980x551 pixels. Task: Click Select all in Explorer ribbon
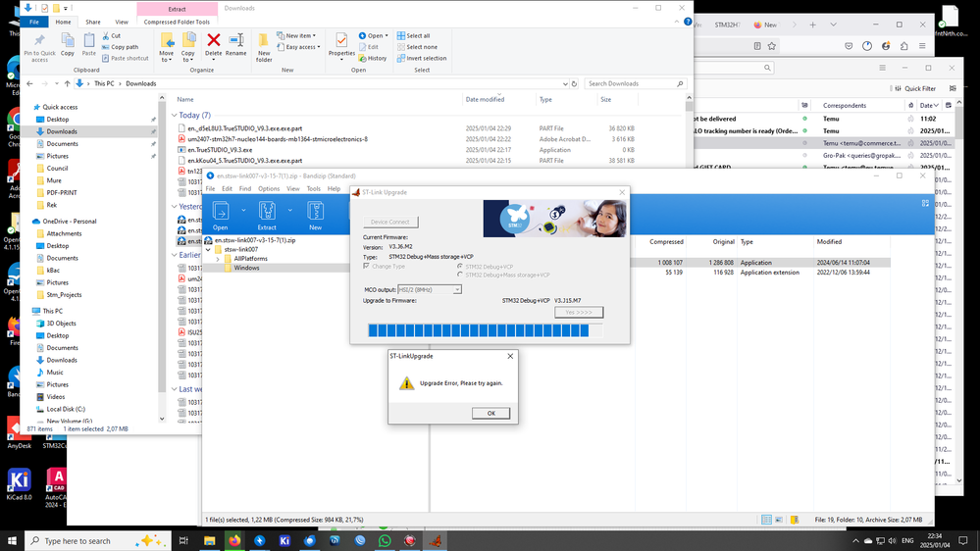(x=414, y=35)
